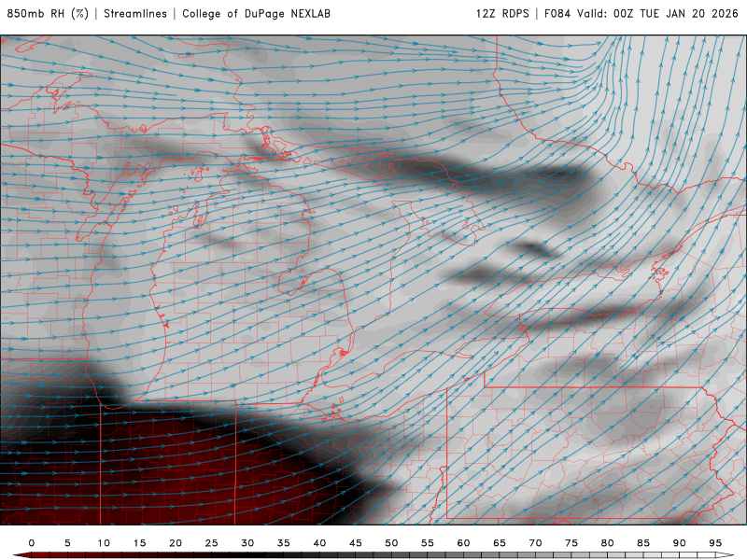Viewport: 747px width, 560px height.
Task: Click the '15' value on color scale
Action: coord(139,543)
